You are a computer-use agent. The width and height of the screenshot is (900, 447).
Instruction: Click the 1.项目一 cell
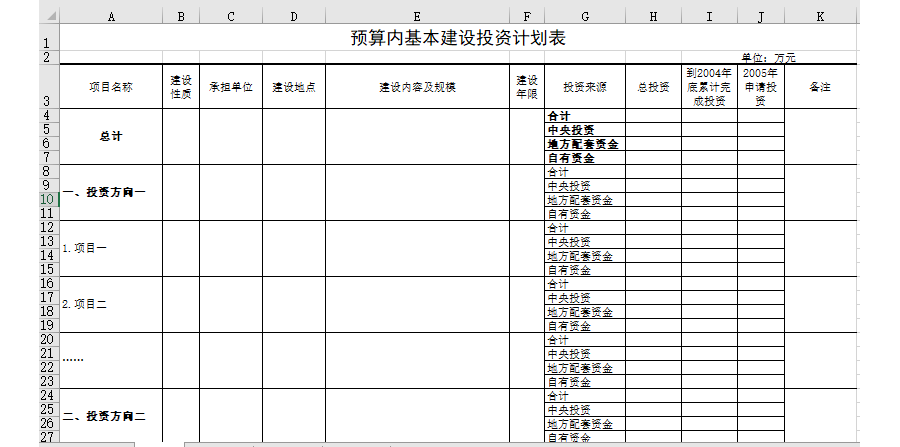(x=111, y=249)
